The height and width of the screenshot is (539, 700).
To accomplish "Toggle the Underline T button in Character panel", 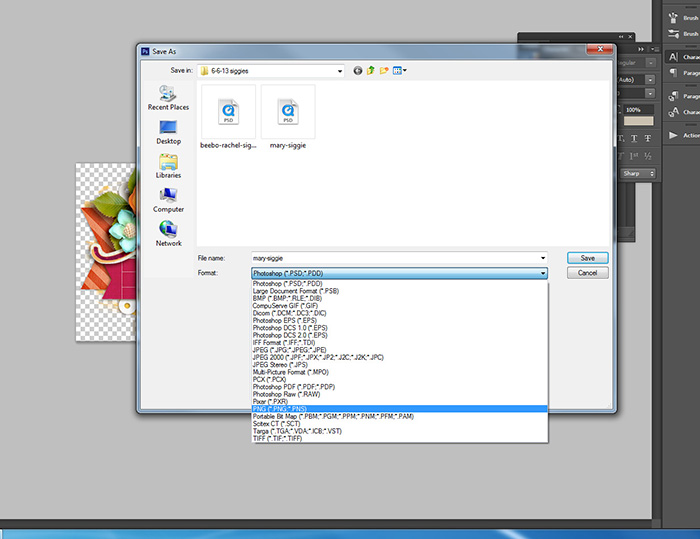I will tap(634, 138).
